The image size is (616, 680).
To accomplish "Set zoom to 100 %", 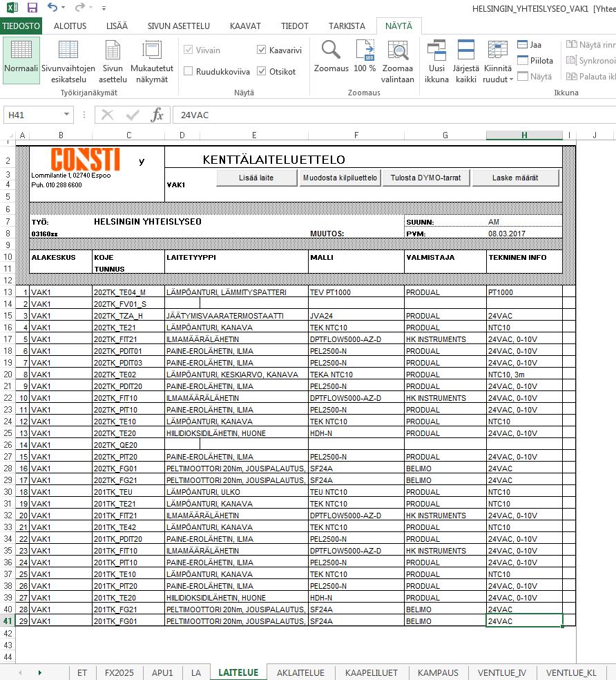I will (x=365, y=57).
